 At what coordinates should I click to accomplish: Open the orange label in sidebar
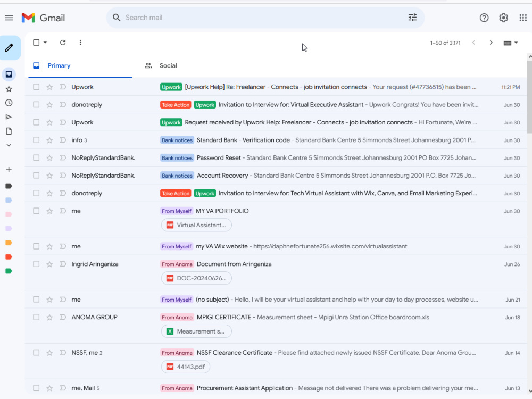(x=9, y=243)
